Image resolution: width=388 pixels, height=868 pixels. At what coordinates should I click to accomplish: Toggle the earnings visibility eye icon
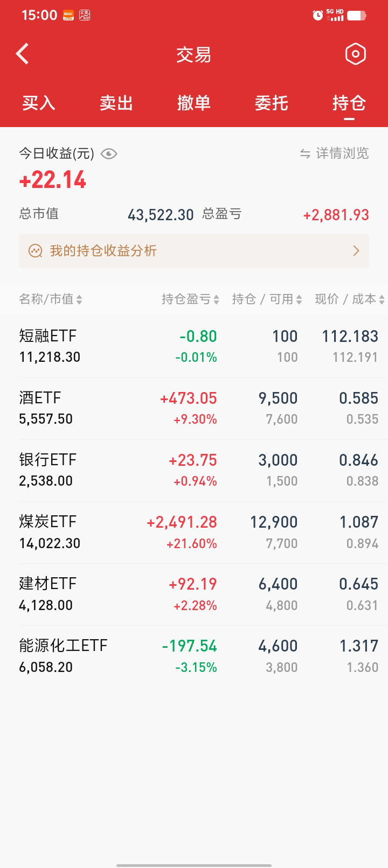(109, 154)
